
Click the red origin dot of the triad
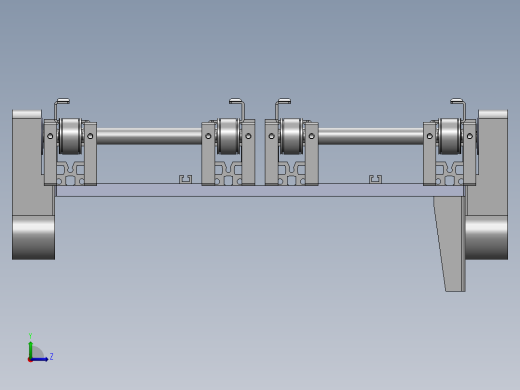(30, 360)
